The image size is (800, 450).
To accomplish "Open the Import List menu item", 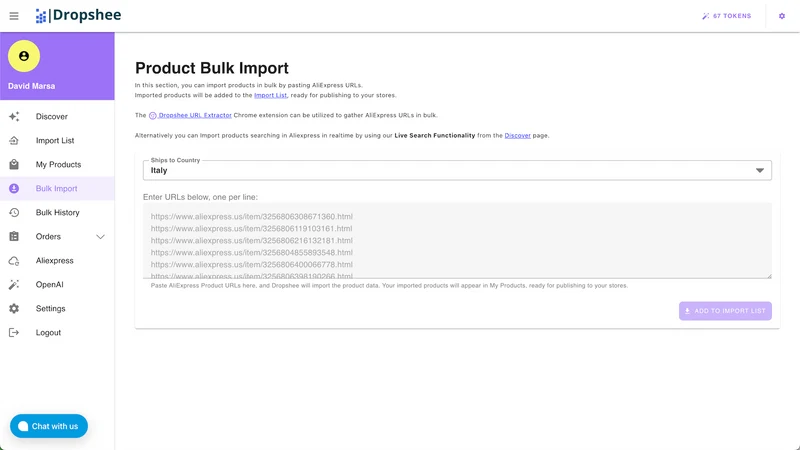I will coord(57,140).
